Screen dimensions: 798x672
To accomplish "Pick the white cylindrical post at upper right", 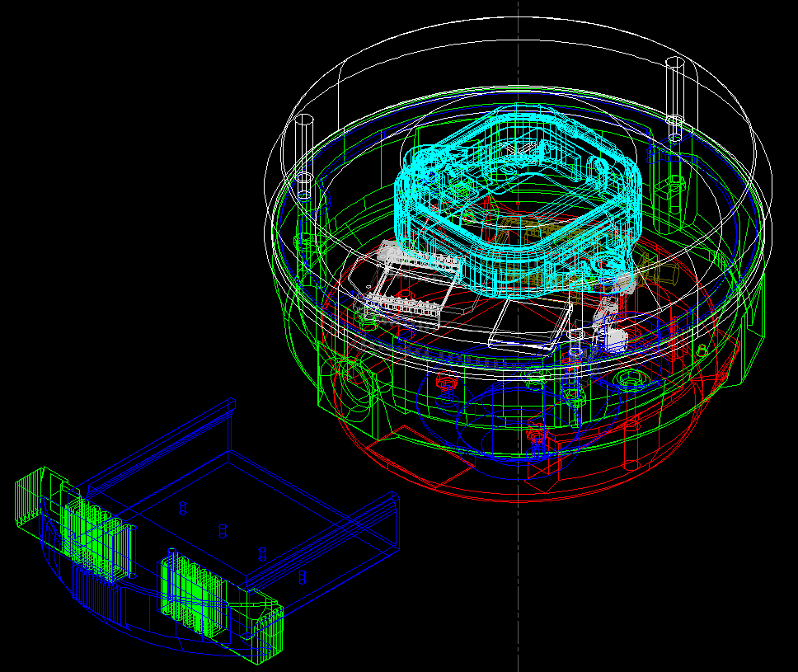I will click(675, 99).
